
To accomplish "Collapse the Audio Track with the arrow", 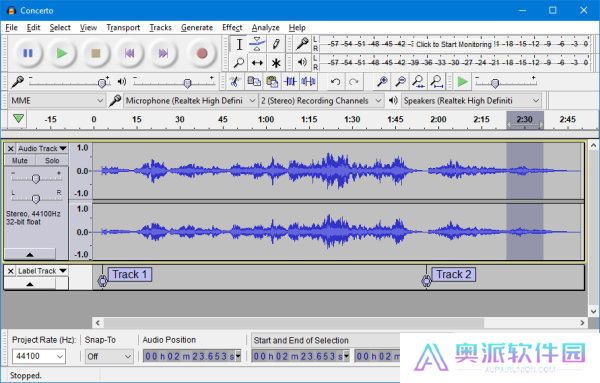I will 30,254.
